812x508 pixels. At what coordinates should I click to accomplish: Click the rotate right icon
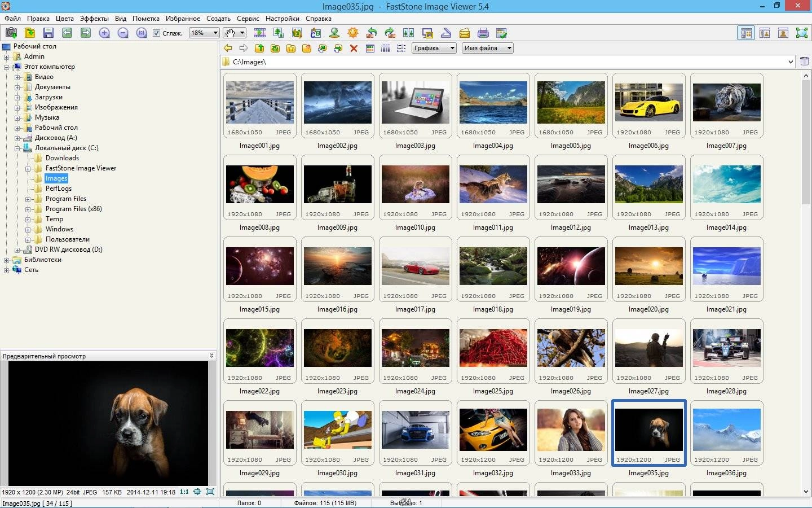coord(390,33)
